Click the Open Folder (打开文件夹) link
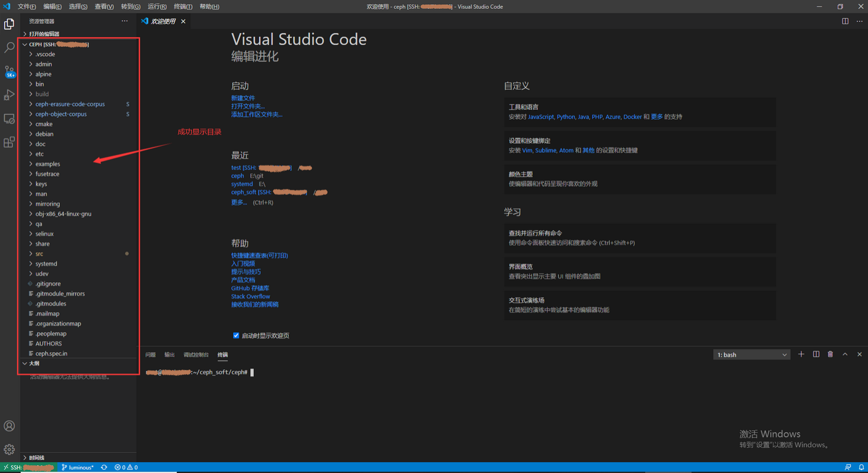Screen dimensions: 868x473 (x=248, y=106)
